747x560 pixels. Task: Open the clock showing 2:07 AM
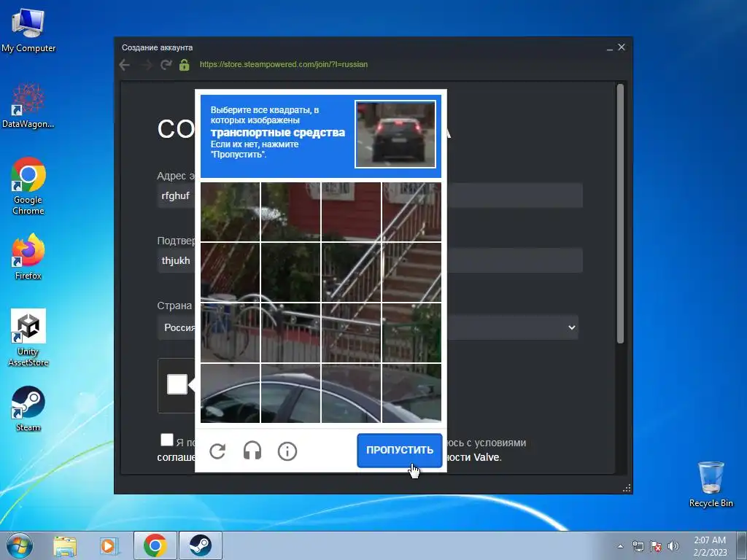tap(710, 546)
